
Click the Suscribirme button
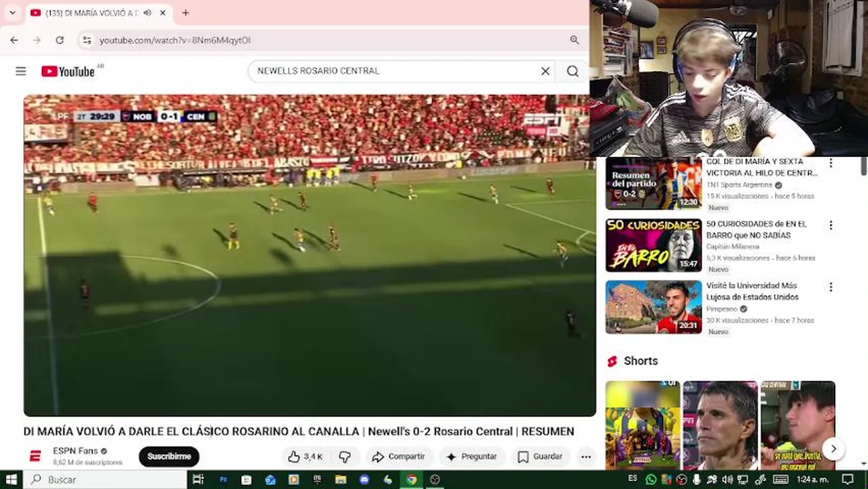tap(169, 456)
